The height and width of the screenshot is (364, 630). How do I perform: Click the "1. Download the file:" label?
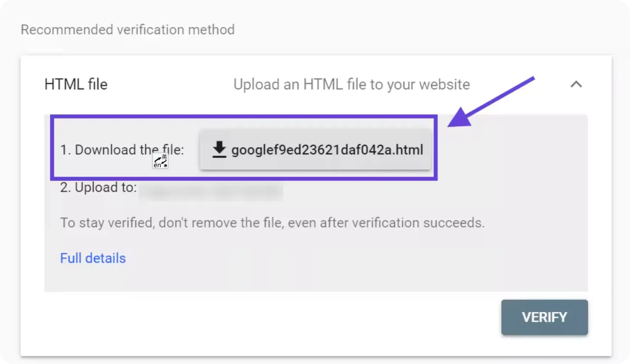coord(122,150)
